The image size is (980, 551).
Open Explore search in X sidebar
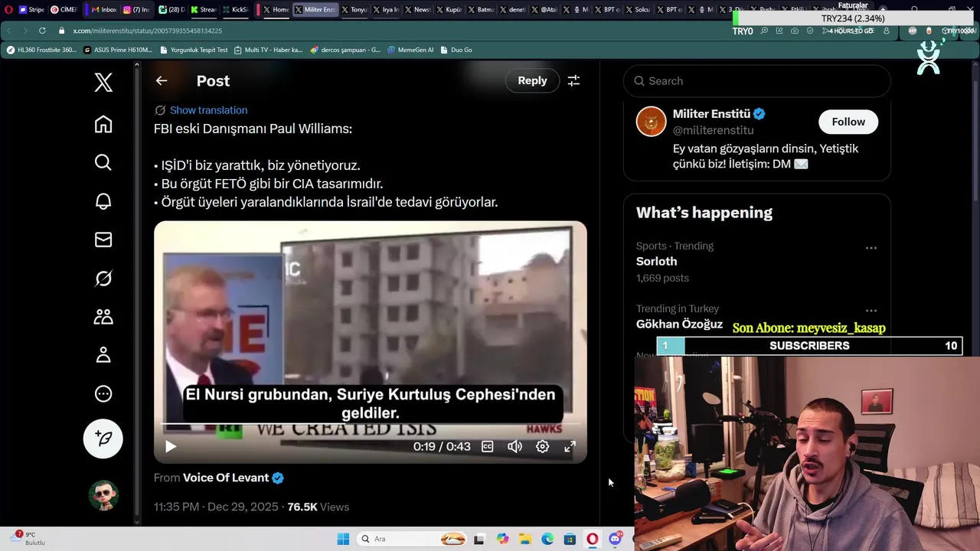[103, 162]
